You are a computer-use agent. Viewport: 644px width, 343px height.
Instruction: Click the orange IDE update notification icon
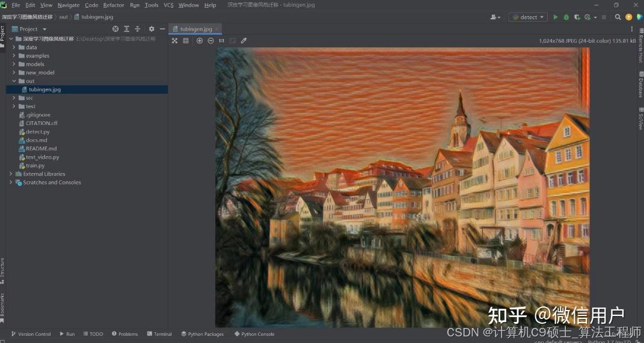tap(628, 17)
